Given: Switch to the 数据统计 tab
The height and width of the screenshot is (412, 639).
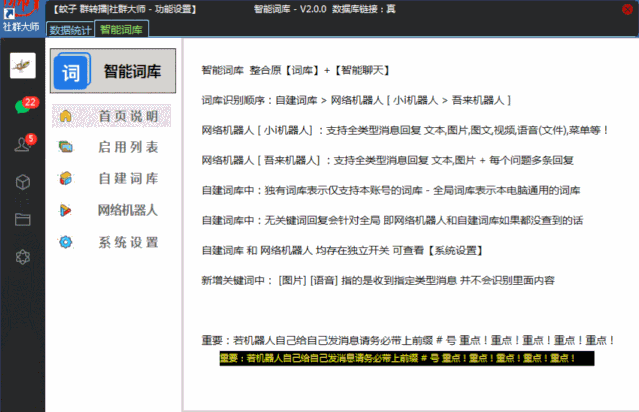Looking at the screenshot, I should tap(71, 30).
